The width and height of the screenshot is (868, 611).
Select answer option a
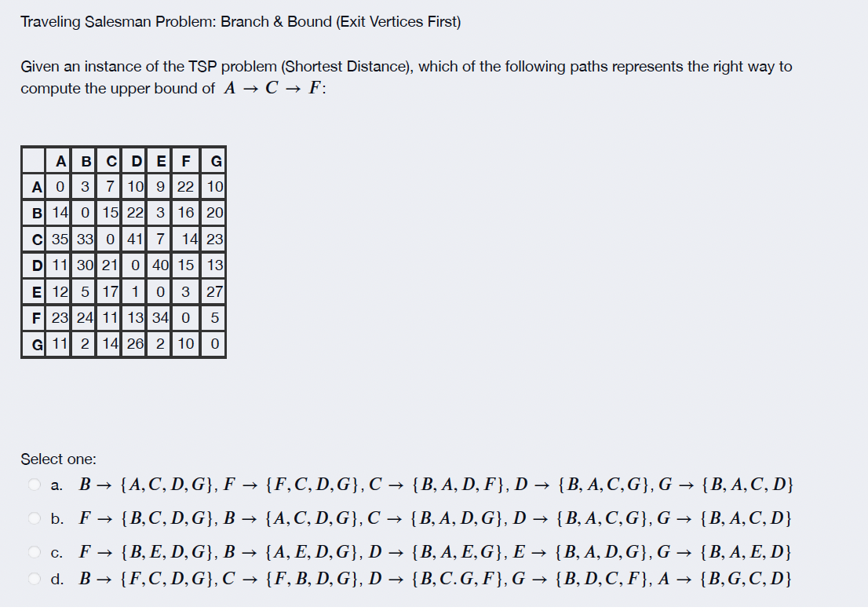34,485
